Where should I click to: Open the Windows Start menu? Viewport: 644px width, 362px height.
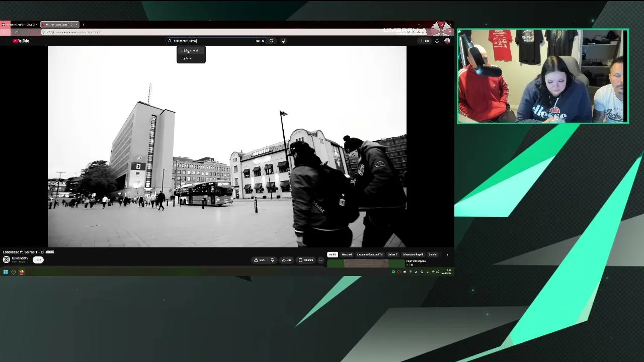(6, 272)
